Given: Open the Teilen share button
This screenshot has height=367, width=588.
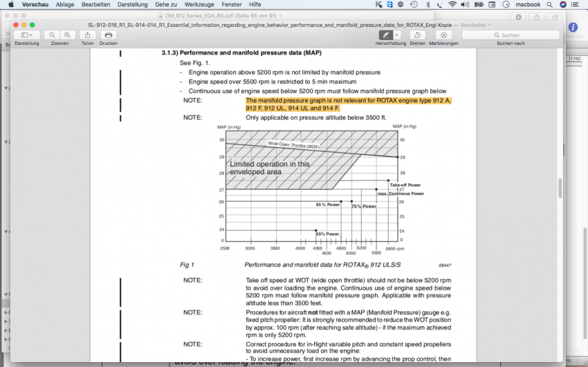Looking at the screenshot, I should pos(87,35).
